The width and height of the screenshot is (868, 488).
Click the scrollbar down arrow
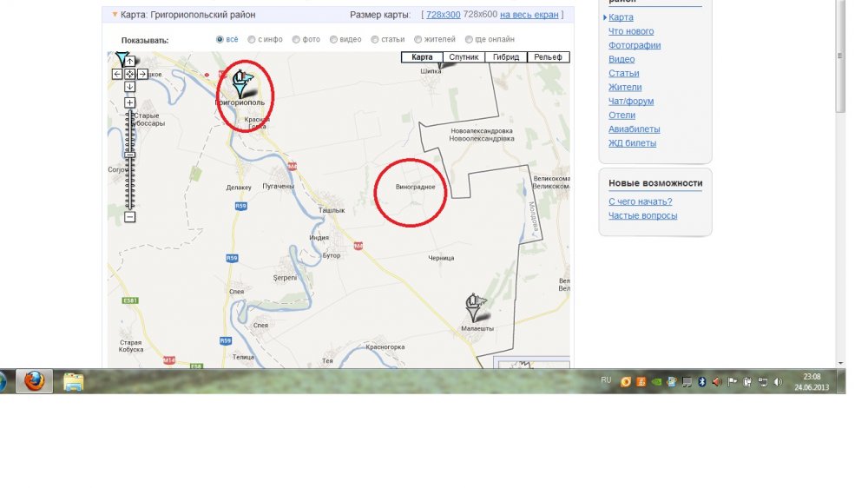(840, 363)
